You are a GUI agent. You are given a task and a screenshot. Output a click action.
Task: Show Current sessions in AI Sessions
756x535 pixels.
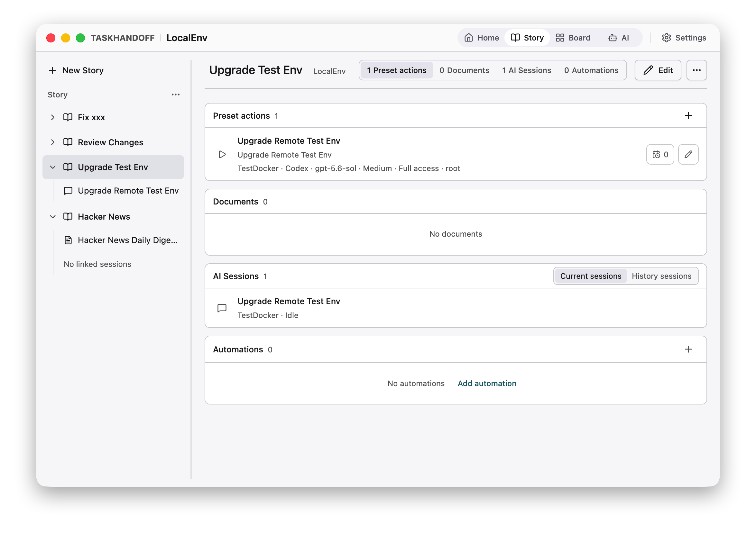pyautogui.click(x=590, y=276)
